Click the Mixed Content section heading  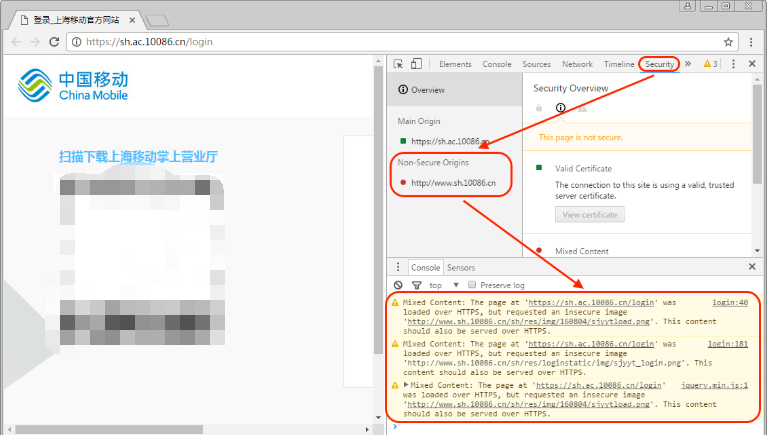(582, 251)
